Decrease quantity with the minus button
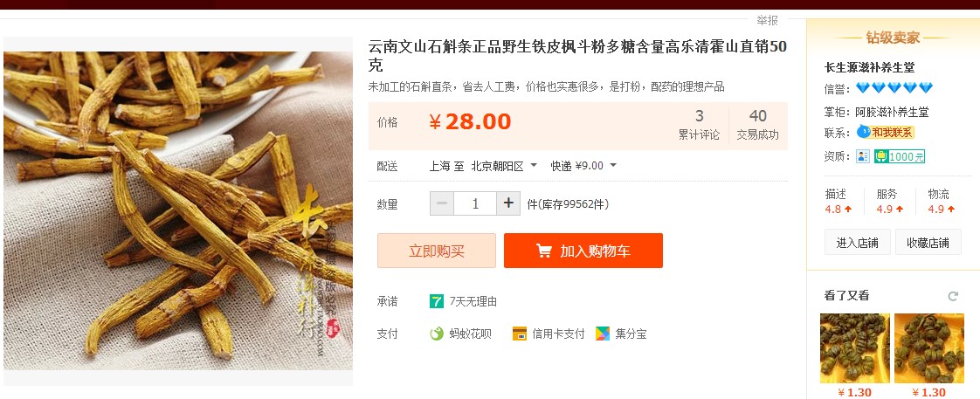Viewport: 980px width, 399px height. 442,203
